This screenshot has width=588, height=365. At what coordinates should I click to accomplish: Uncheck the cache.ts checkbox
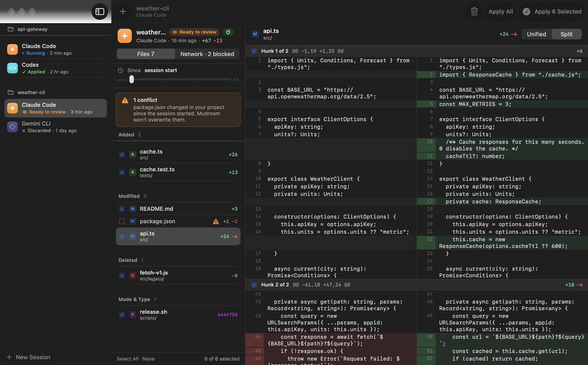point(122,154)
